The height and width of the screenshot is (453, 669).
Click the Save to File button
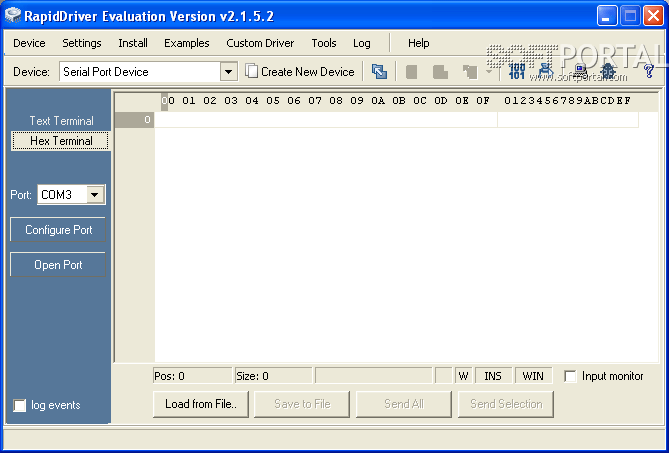pyautogui.click(x=302, y=404)
